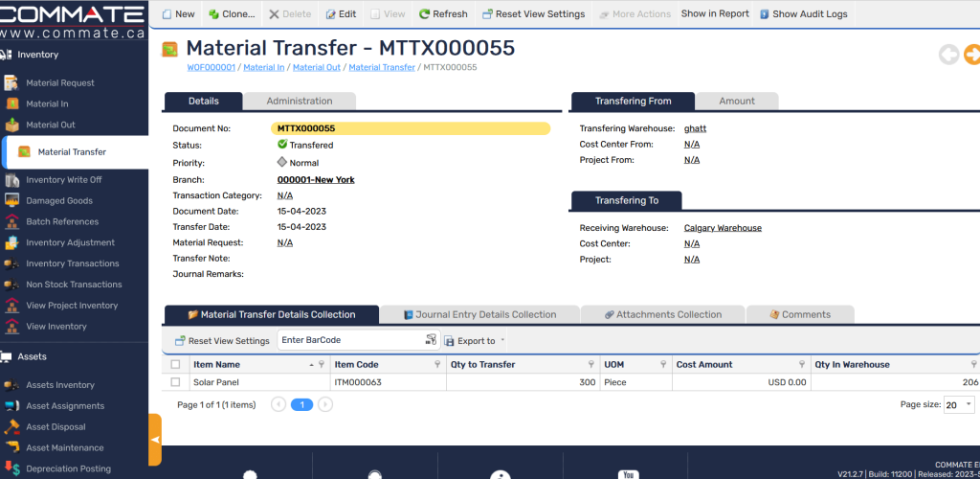Open View Project Inventory from sidebar
The width and height of the screenshot is (980, 479).
coord(72,306)
